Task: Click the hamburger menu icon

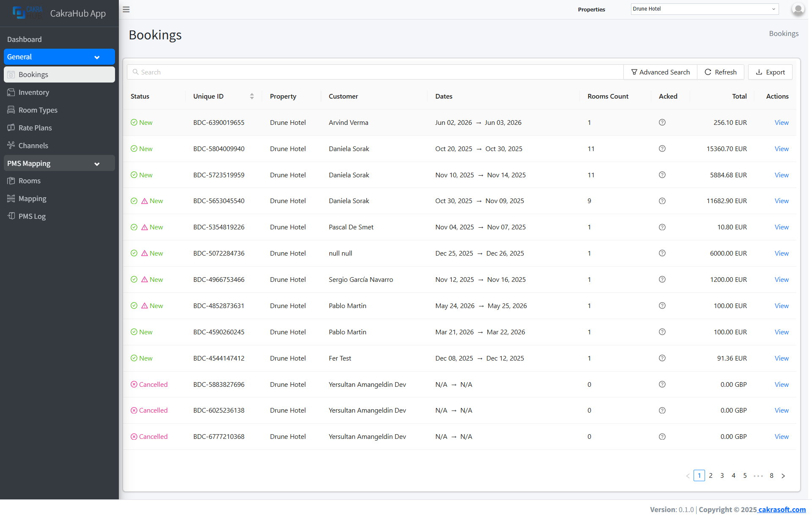Action: tap(126, 9)
